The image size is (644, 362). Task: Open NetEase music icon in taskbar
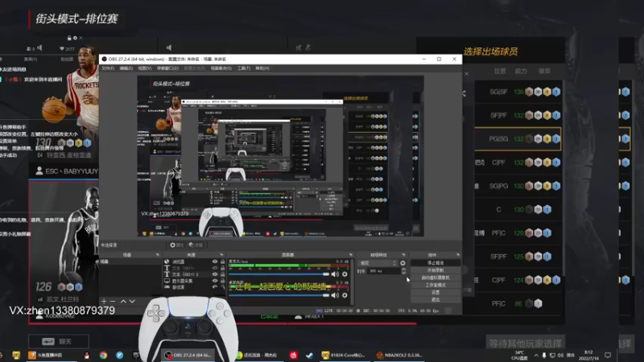click(293, 355)
